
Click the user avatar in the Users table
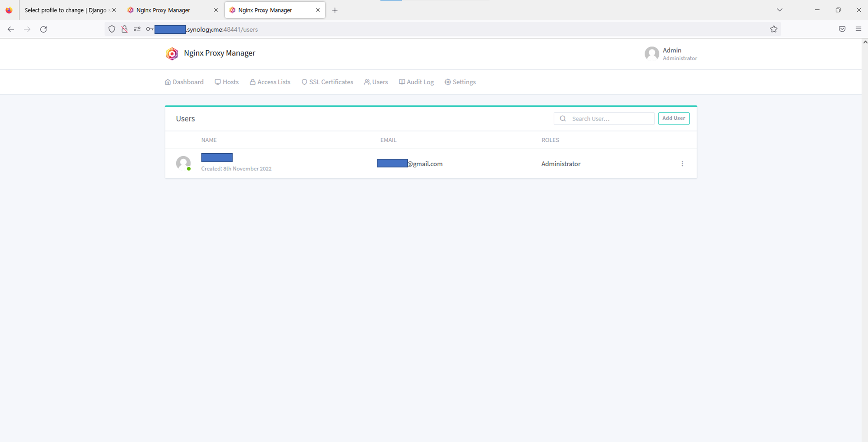(183, 163)
